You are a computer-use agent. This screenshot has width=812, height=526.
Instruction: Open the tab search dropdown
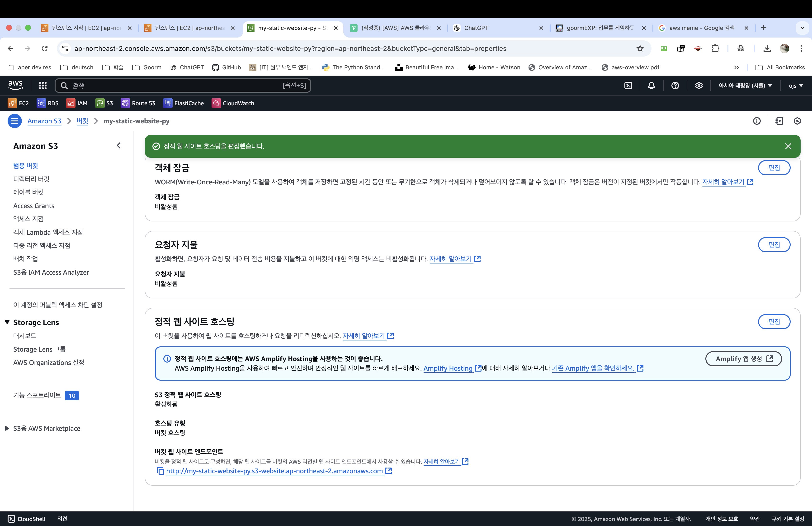(x=802, y=28)
